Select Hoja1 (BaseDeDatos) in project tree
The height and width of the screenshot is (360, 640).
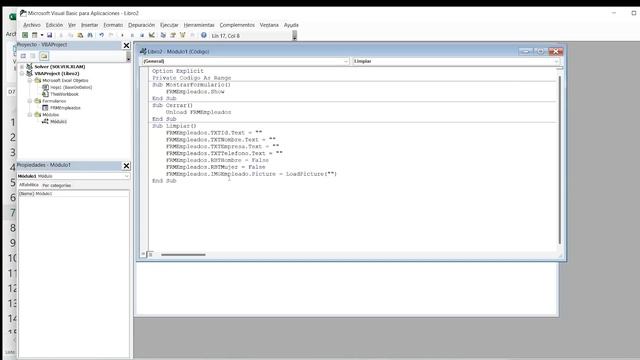pyautogui.click(x=71, y=87)
